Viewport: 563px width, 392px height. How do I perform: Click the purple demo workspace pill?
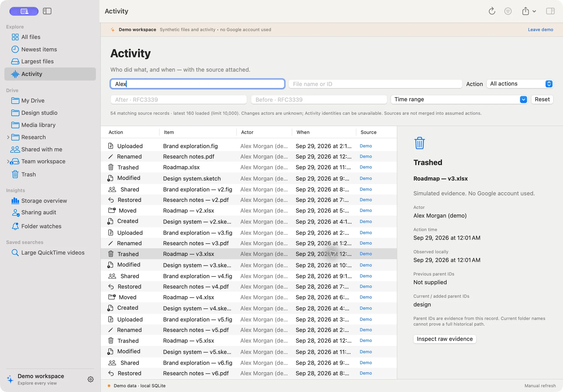(x=24, y=11)
